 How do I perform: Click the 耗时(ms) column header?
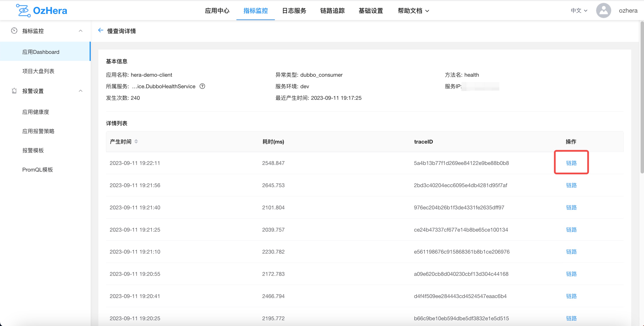pyautogui.click(x=273, y=142)
